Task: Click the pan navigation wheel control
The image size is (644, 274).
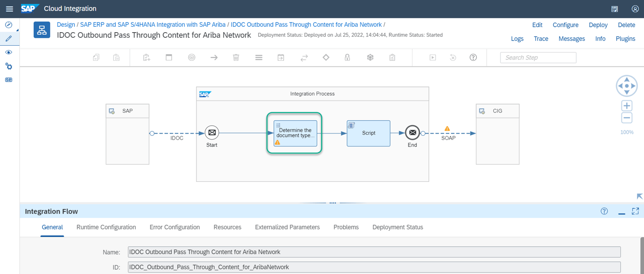Action: coord(626,86)
